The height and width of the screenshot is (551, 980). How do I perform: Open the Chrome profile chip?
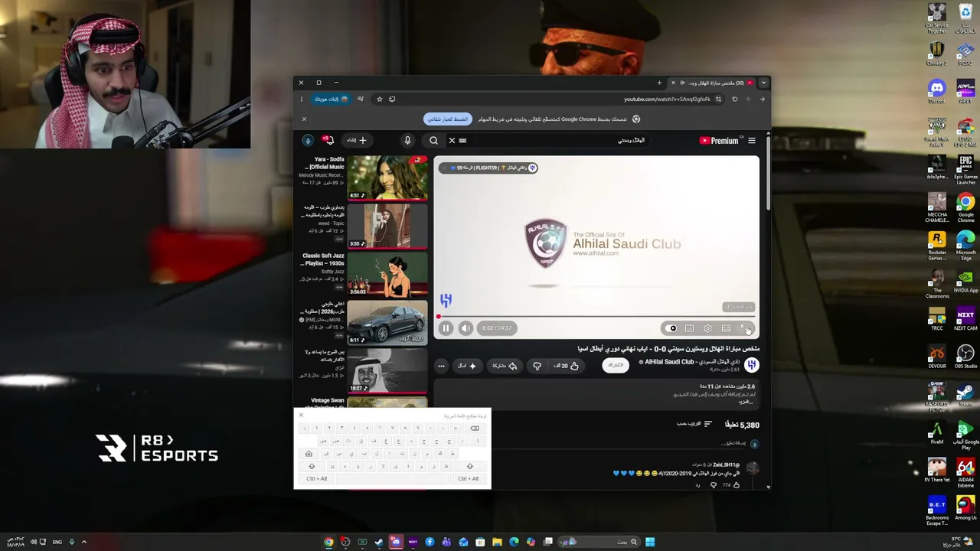click(331, 99)
